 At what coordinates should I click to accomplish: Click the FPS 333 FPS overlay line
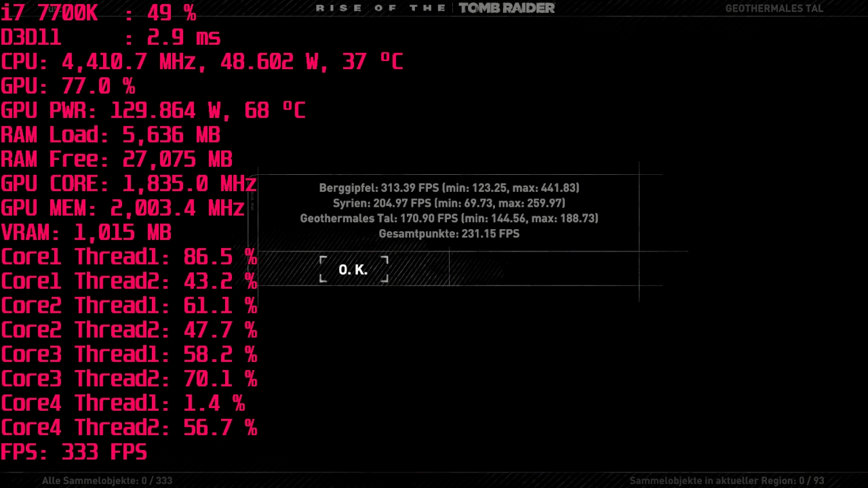74,452
